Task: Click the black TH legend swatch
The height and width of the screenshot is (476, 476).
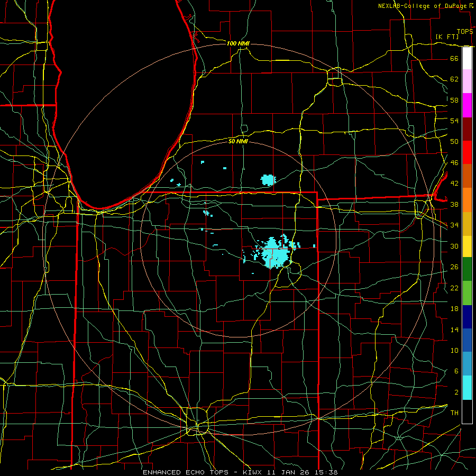Action: [467, 411]
